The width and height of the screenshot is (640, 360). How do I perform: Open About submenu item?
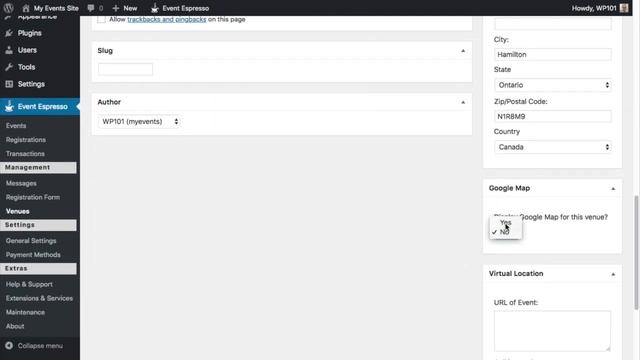(15, 326)
